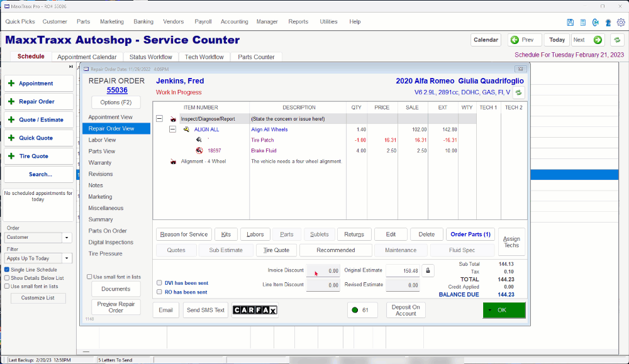Collapse the ALIGN ALL labor row
Screen dimensions: 629x364
172,129
